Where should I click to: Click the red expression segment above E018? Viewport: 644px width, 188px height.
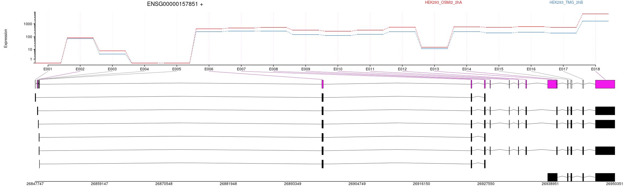pyautogui.click(x=595, y=14)
